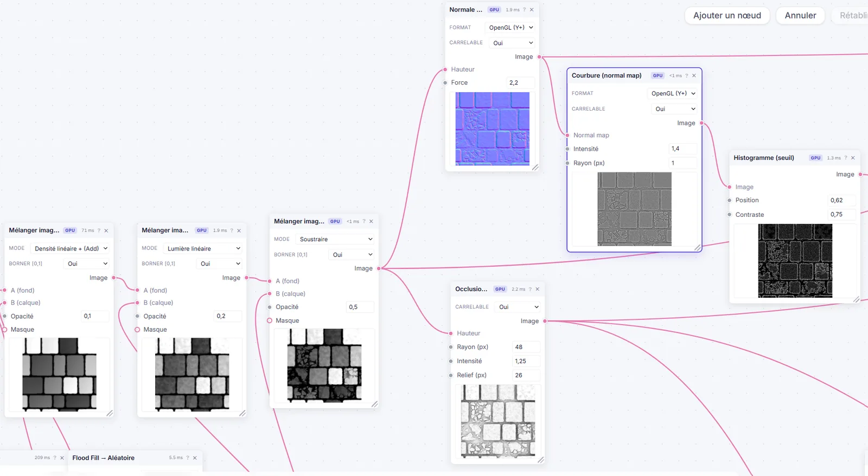The image size is (868, 476).
Task: Click the Annuler button
Action: point(800,15)
